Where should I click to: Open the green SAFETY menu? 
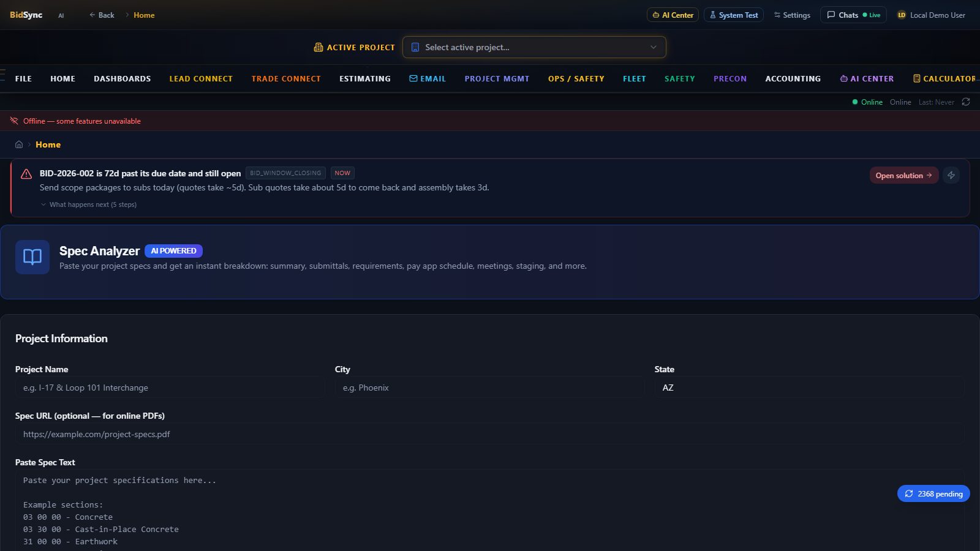(x=680, y=78)
